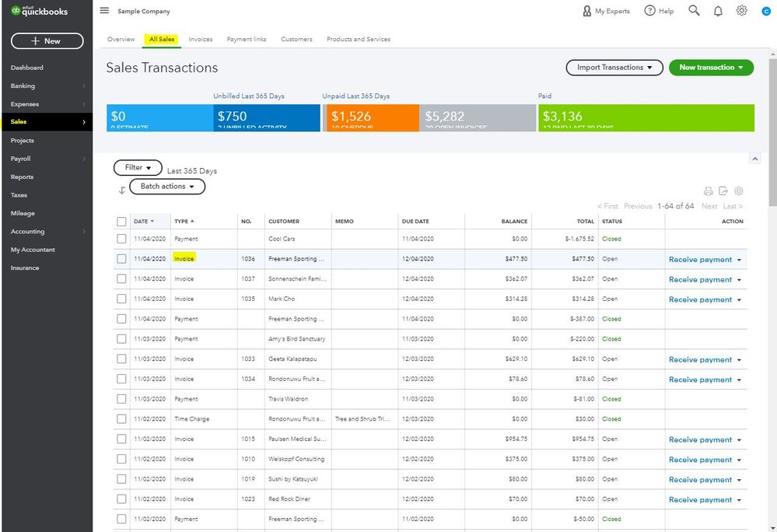Expand the Payroll sidebar submenu chevron
777x532 pixels.
[x=84, y=159]
